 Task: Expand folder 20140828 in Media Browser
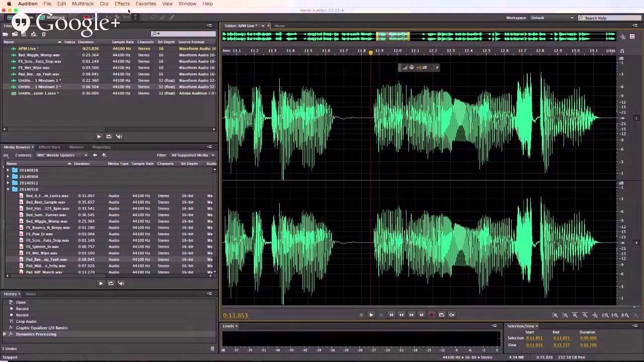tap(8, 170)
